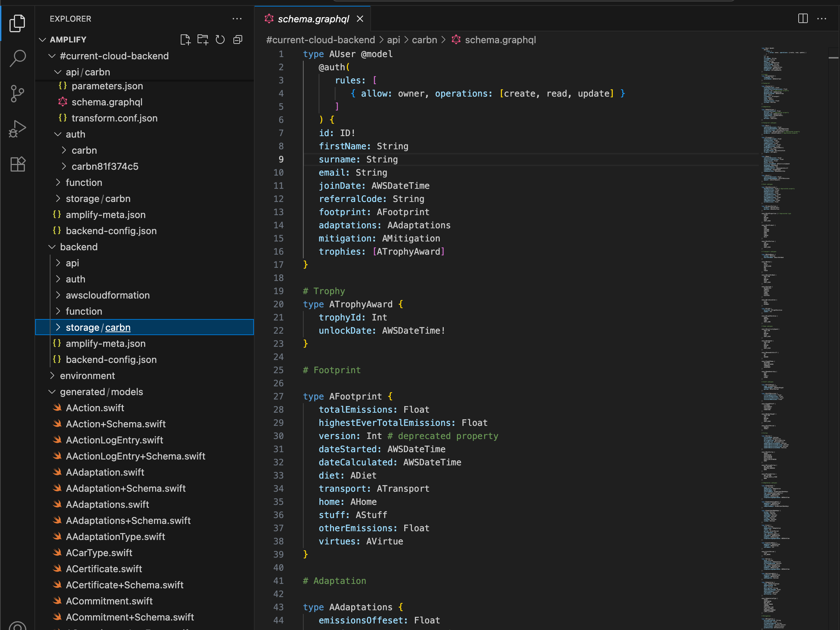Open the Search view in activity bar
This screenshot has height=630, width=840.
18,59
